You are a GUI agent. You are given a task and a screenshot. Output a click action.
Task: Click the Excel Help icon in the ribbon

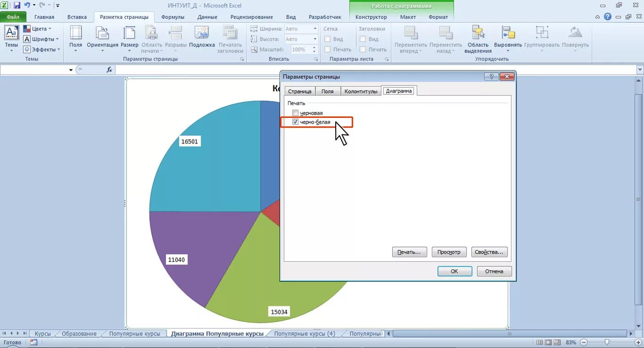click(608, 17)
